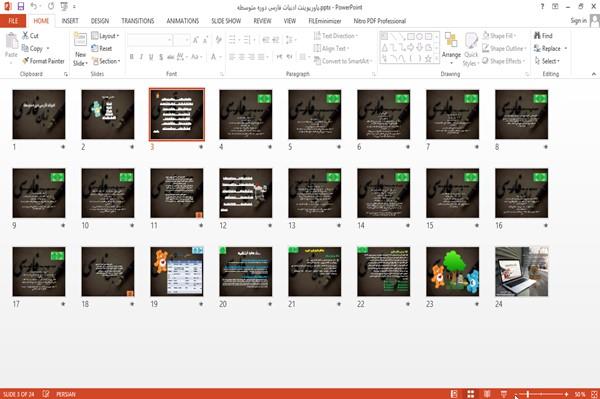600x399 pixels.
Task: Insert a New Slide
Action: point(80,49)
